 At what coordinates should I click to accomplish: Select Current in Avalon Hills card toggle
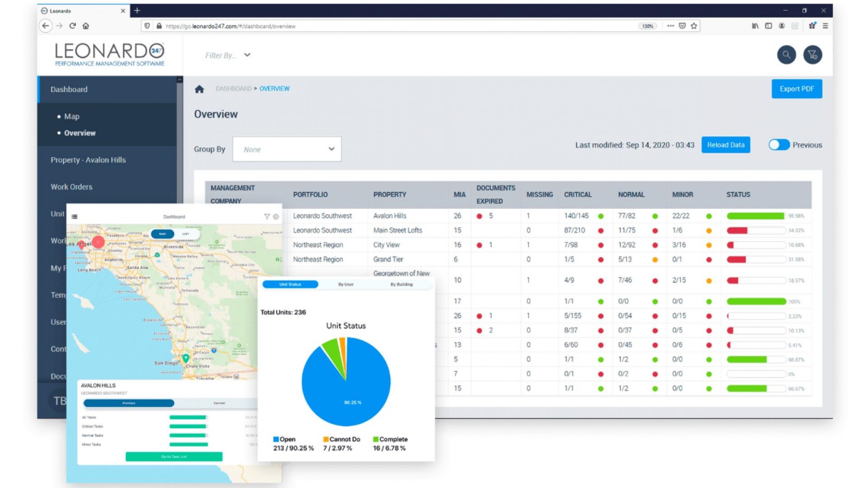pyautogui.click(x=219, y=403)
